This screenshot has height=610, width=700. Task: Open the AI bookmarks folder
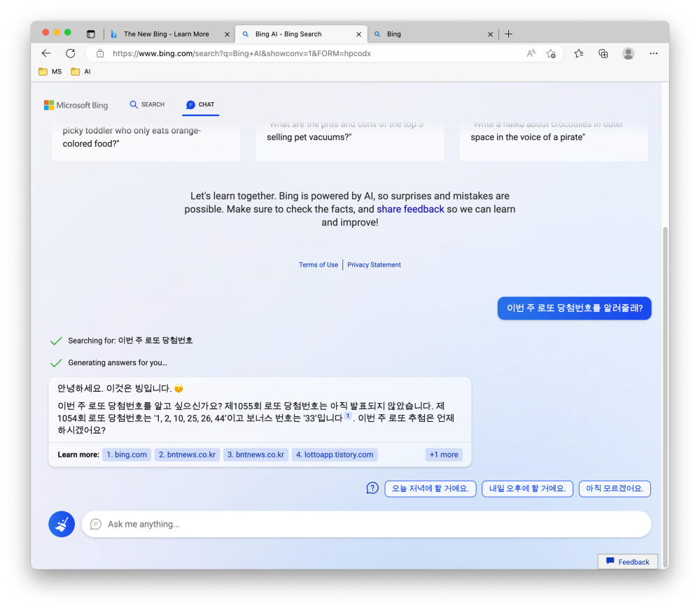pyautogui.click(x=80, y=71)
